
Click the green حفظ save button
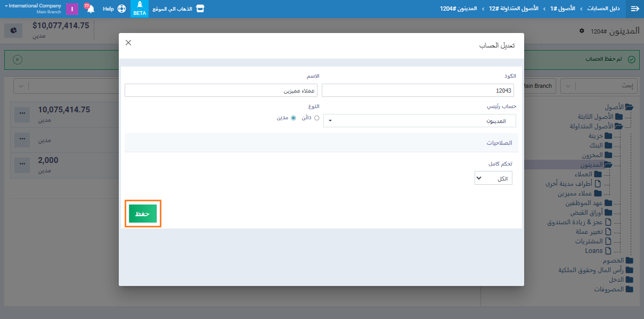click(143, 214)
